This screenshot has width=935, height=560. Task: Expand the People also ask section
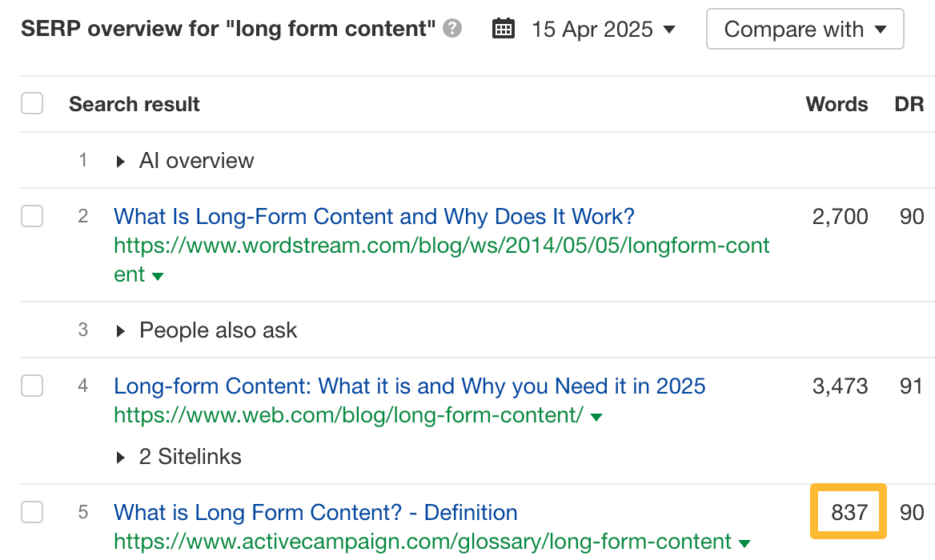tap(218, 330)
